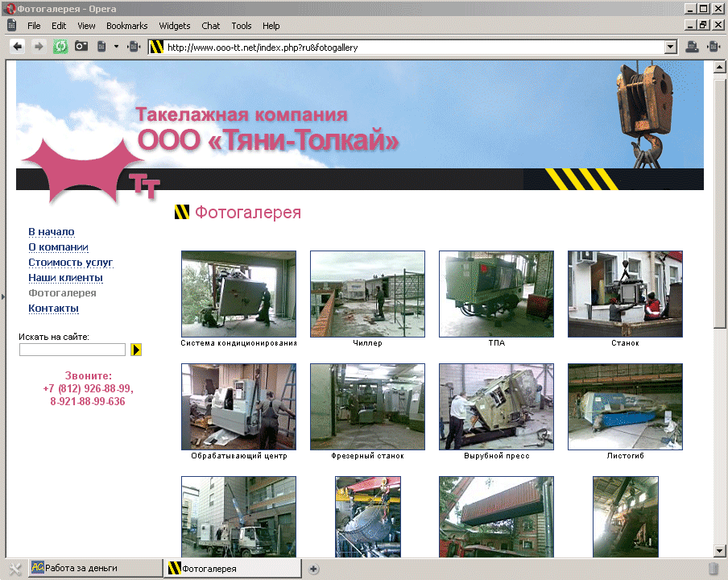Viewport: 728px width, 580px height.
Task: Open the last dim workshop photo thumbnail
Action: tap(626, 517)
